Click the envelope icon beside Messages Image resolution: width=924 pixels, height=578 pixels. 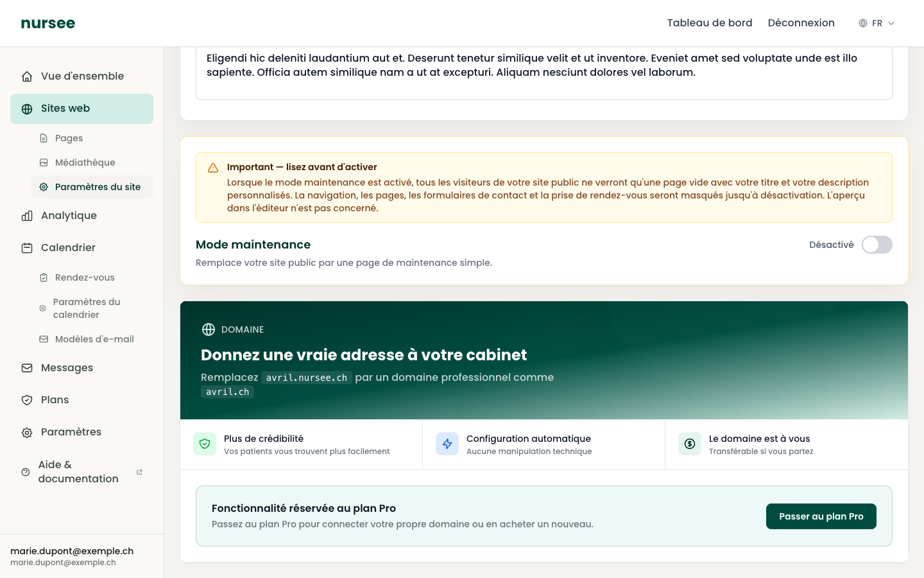27,368
